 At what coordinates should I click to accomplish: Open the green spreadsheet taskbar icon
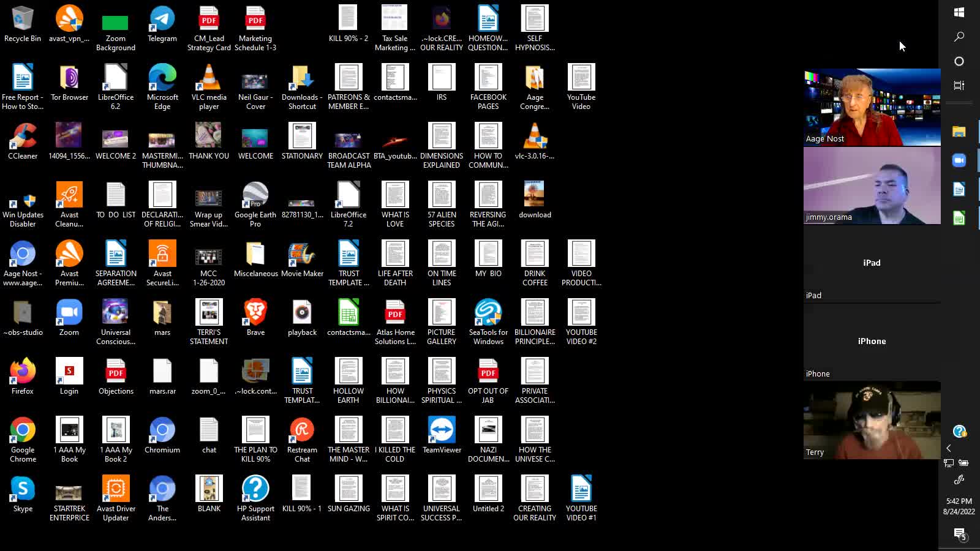click(x=959, y=218)
